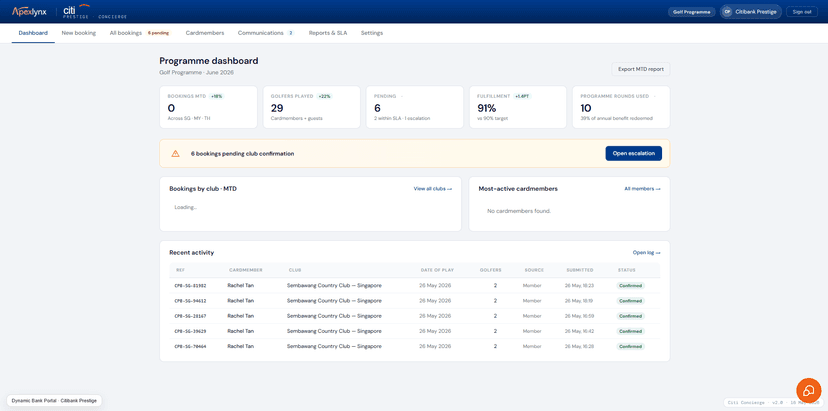Open the Citibank Prestige account chip
This screenshot has width=828, height=411.
pyautogui.click(x=750, y=12)
